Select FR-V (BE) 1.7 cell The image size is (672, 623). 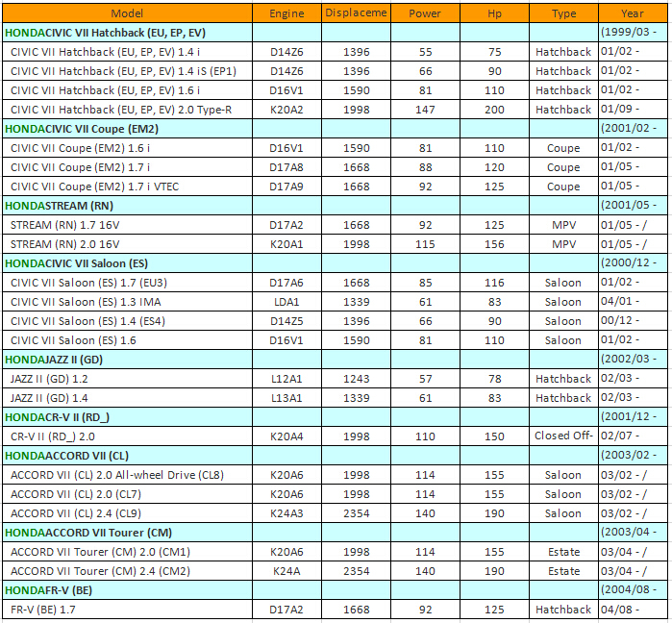click(127, 610)
